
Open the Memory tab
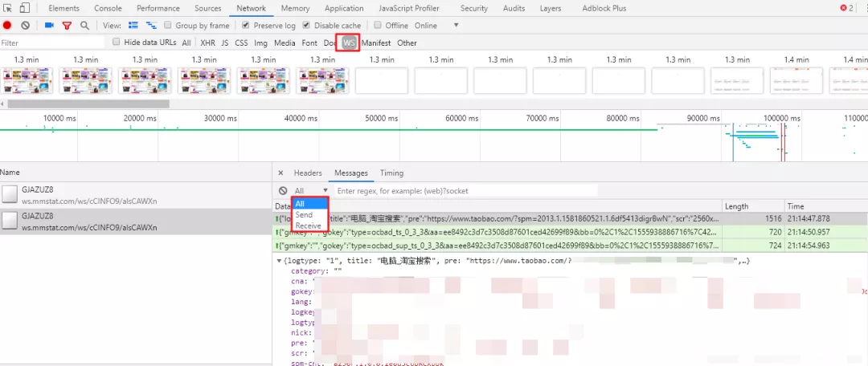click(x=295, y=8)
